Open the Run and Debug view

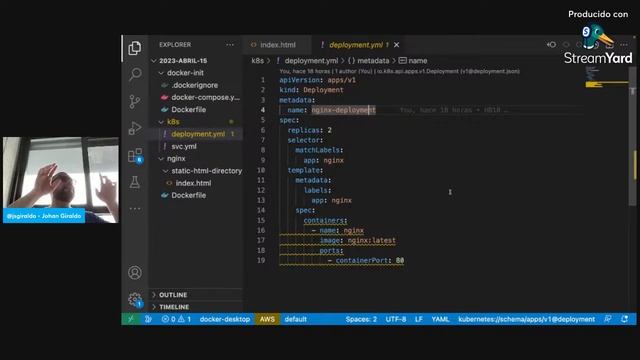[x=135, y=128]
